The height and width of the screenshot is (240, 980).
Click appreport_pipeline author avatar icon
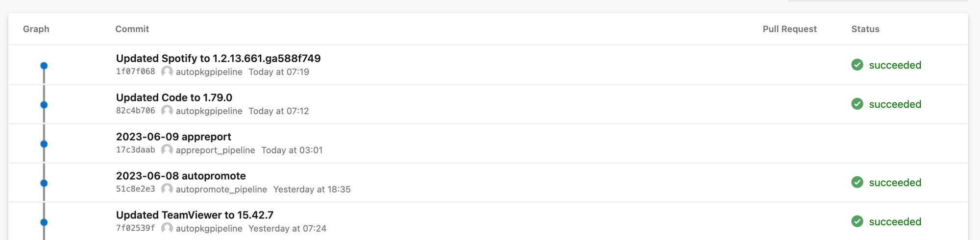167,150
